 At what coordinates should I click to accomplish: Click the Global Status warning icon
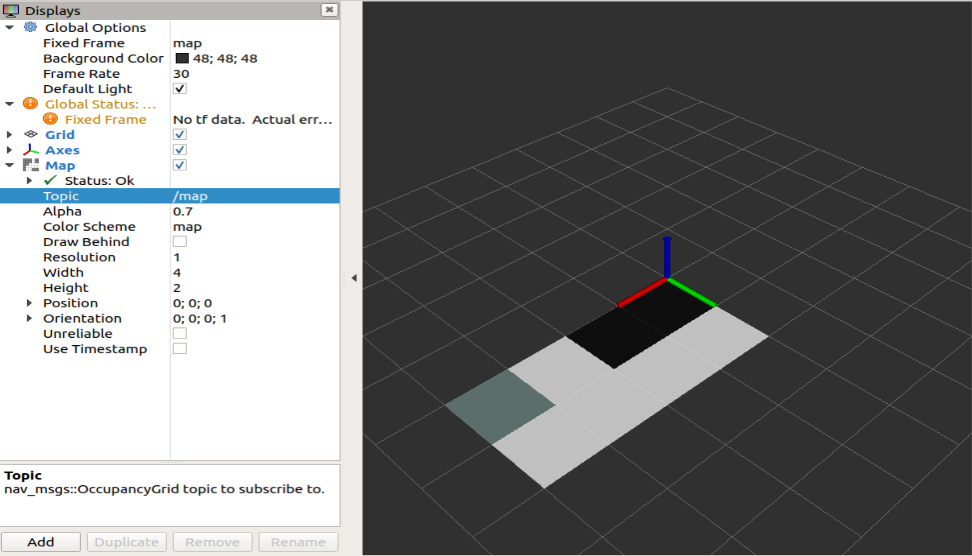(30, 104)
